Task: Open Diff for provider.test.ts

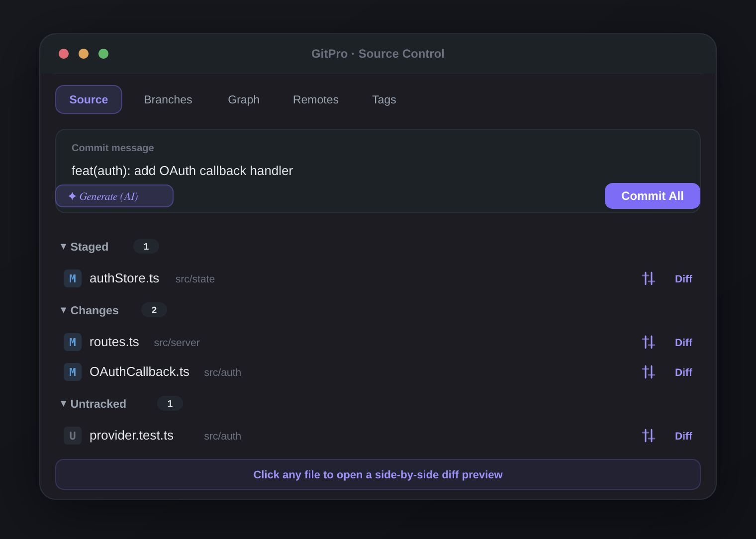Action: tap(683, 436)
